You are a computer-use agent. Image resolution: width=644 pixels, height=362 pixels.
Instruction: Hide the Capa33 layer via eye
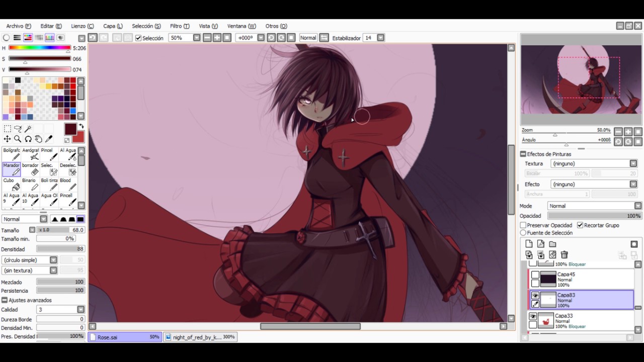point(533,316)
